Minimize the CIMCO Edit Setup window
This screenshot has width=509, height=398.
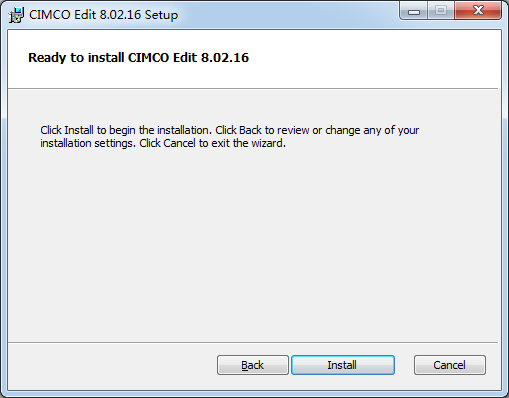pos(413,12)
